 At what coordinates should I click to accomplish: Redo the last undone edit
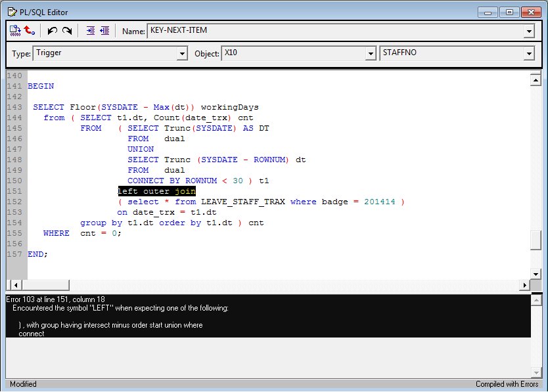click(x=66, y=30)
